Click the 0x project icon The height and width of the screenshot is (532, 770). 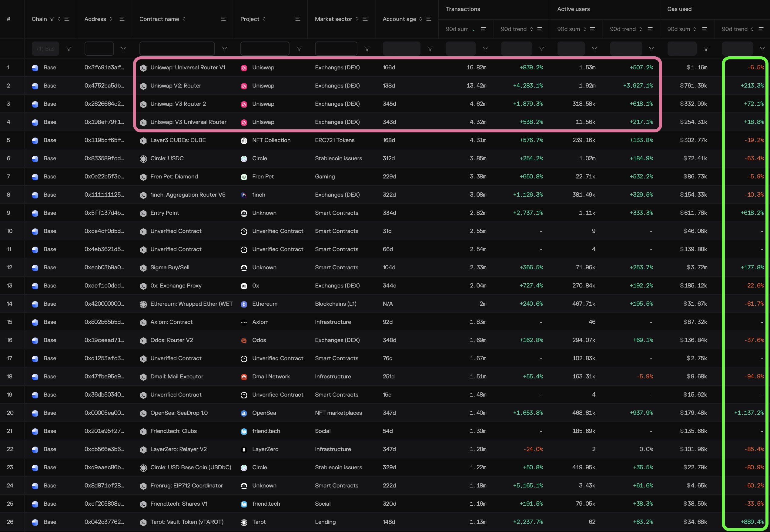(244, 286)
